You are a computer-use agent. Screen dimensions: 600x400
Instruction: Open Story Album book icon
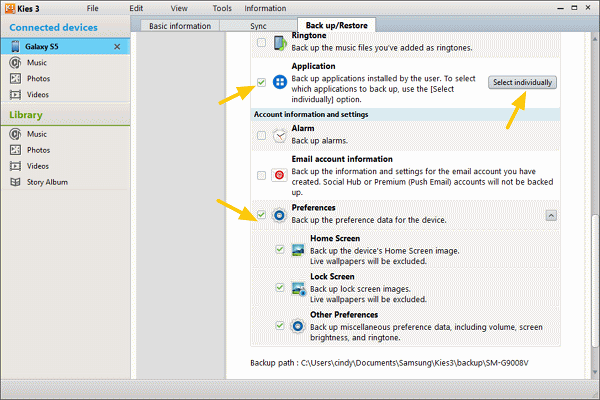pos(15,182)
